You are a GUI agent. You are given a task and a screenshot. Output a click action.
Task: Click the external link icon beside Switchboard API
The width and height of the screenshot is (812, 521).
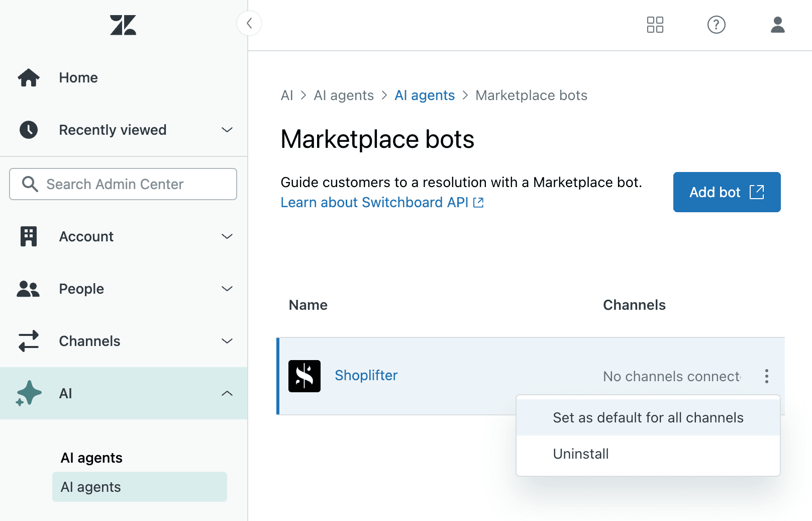[478, 202]
